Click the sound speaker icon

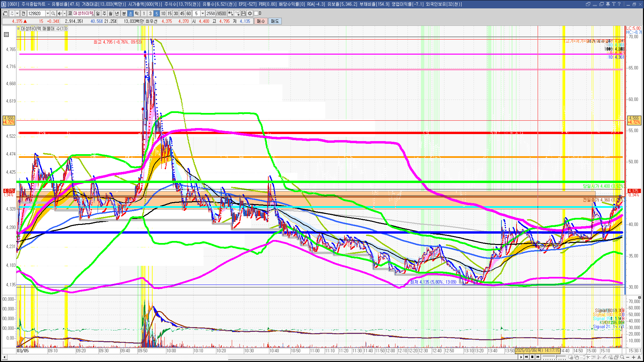pyautogui.click(x=59, y=13)
